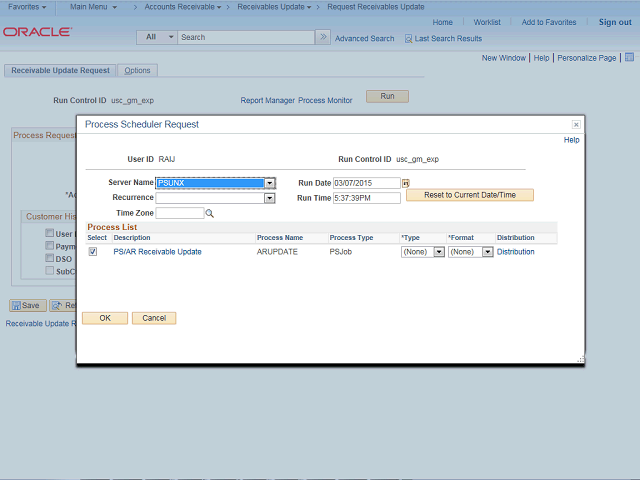The width and height of the screenshot is (640, 480).
Task: Switch to the Options tab
Action: click(137, 71)
